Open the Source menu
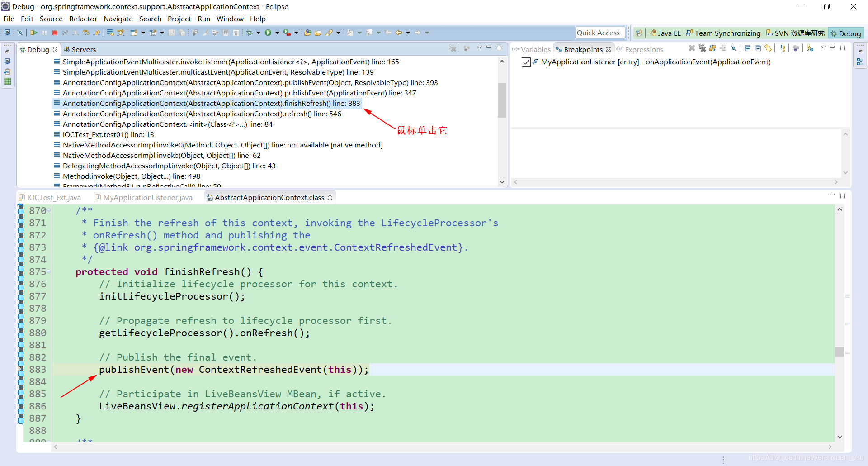Screen dimensions: 868x466 pyautogui.click(x=51, y=19)
